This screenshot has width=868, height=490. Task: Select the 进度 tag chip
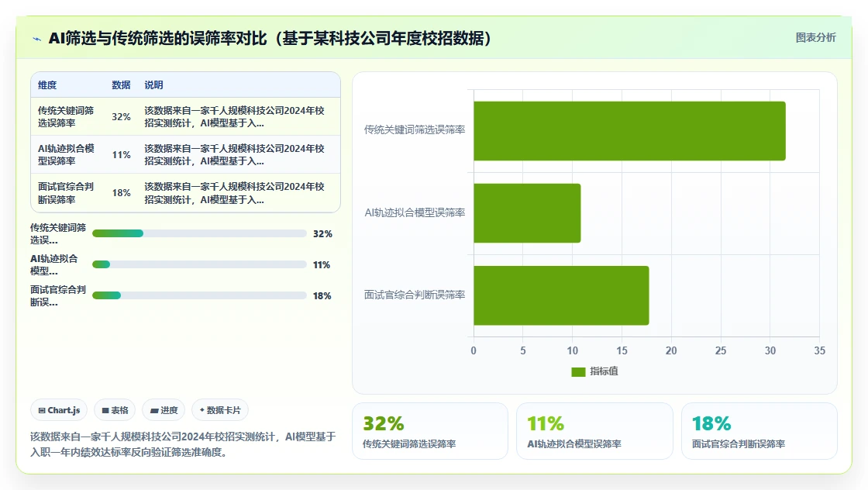tap(164, 410)
